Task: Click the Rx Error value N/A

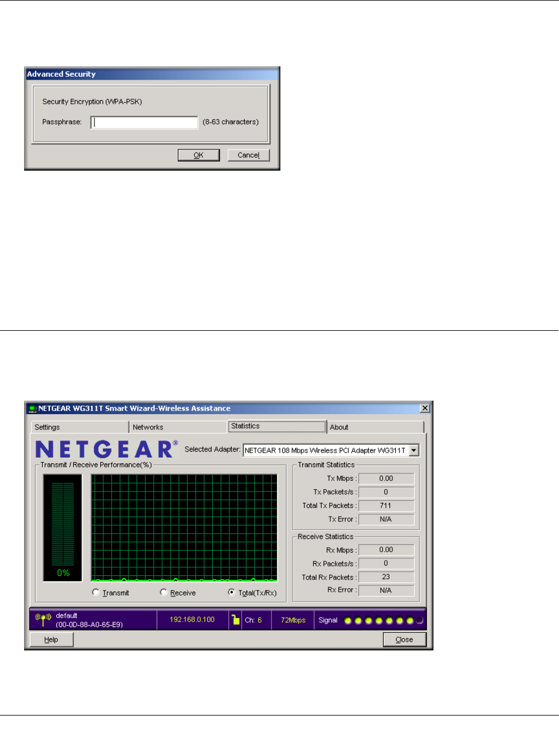Action: coord(386,591)
